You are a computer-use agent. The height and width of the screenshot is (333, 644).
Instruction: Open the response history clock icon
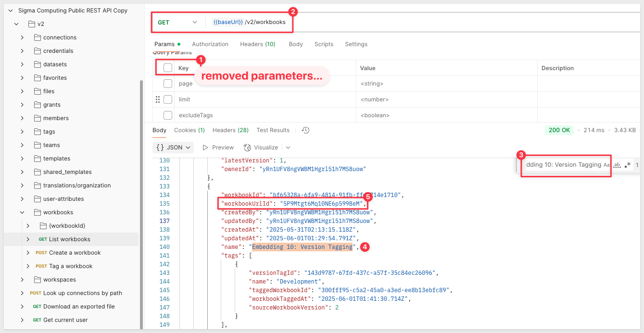click(305, 130)
